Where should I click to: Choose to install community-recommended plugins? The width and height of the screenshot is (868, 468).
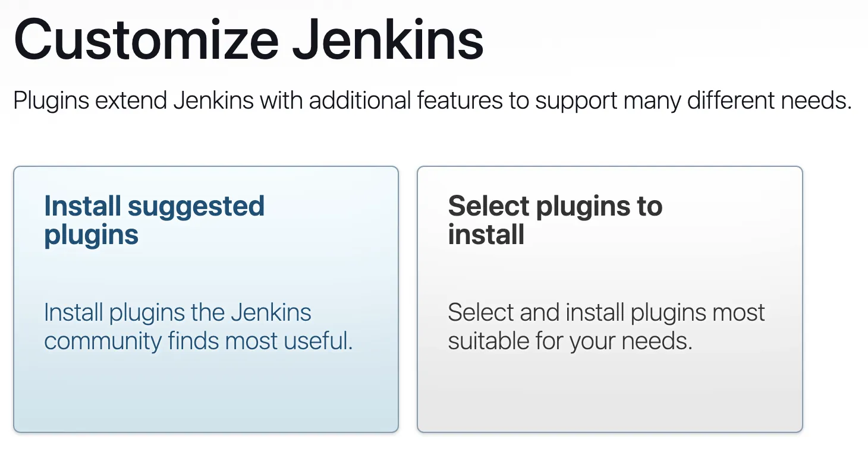point(206,297)
